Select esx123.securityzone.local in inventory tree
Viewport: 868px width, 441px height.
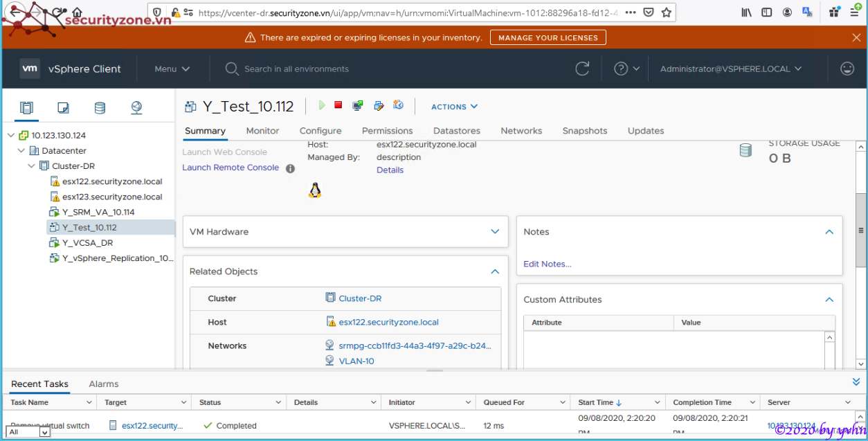click(112, 197)
